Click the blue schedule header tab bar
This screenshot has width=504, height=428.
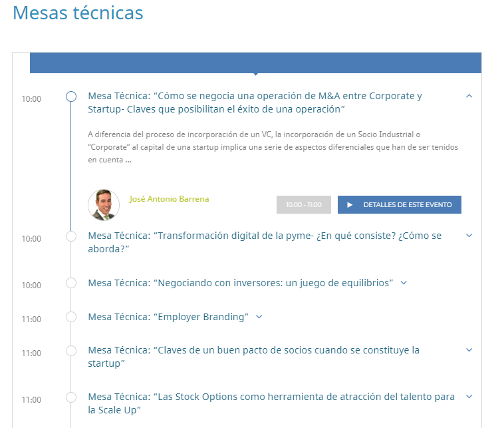255,63
